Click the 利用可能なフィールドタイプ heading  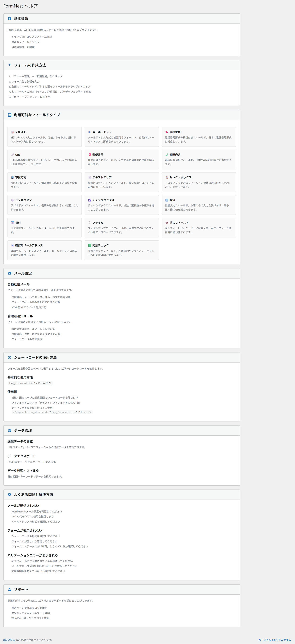(x=37, y=115)
